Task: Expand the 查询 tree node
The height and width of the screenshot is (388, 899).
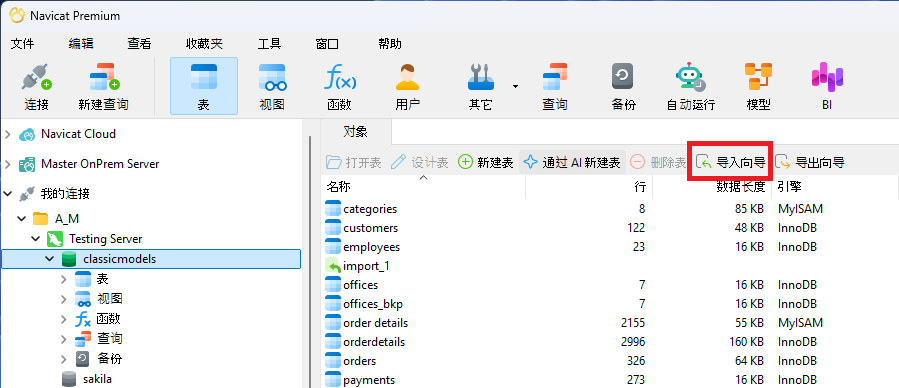Action: pos(64,339)
